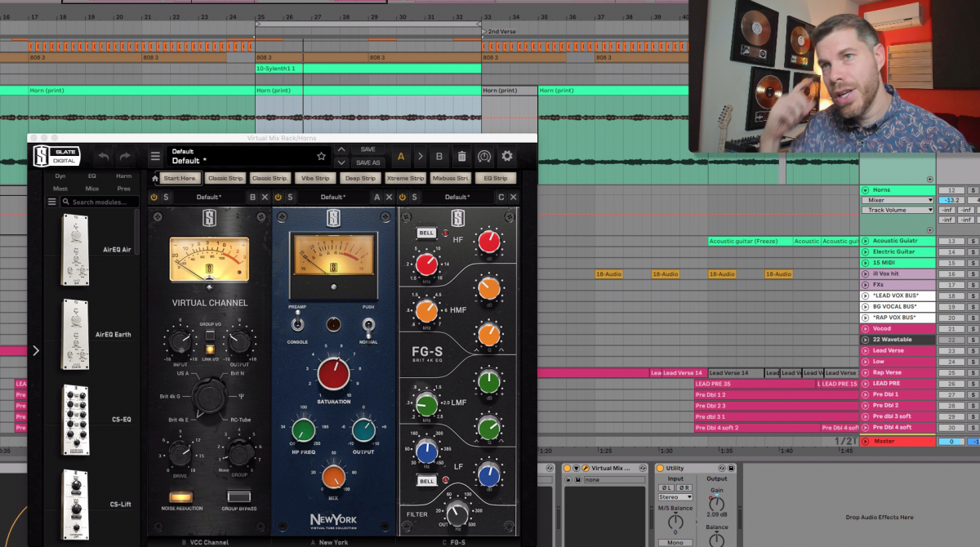The width and height of the screenshot is (980, 547).
Task: Open the Stereo channel mode dropdown in Utility
Action: click(675, 497)
